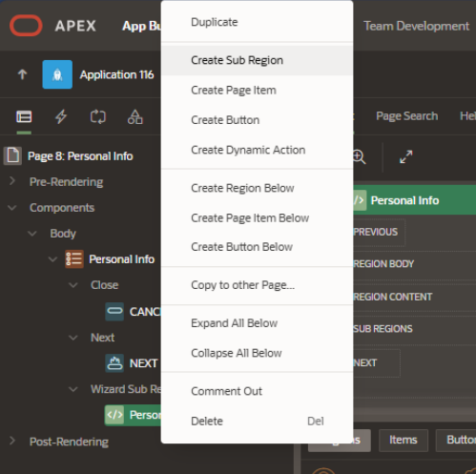Select the NEXT button tree item
Viewport: 476px width, 474px height.
(x=143, y=363)
